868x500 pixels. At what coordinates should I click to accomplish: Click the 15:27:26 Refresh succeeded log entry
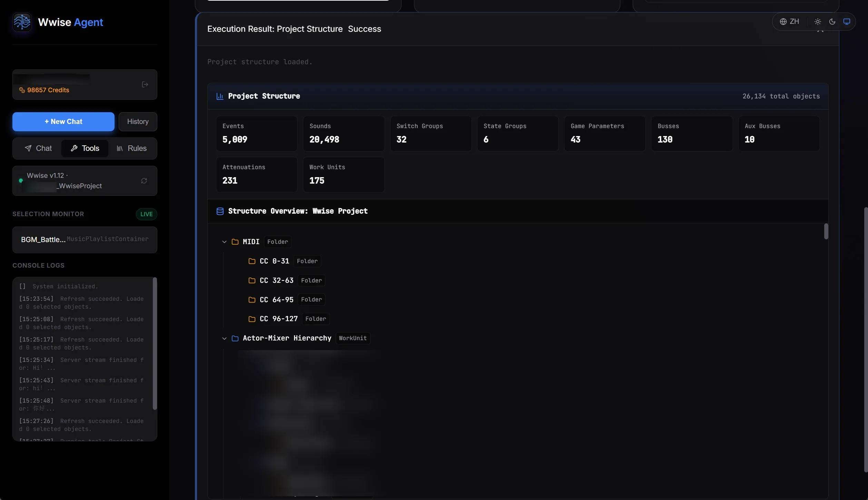[x=81, y=425]
